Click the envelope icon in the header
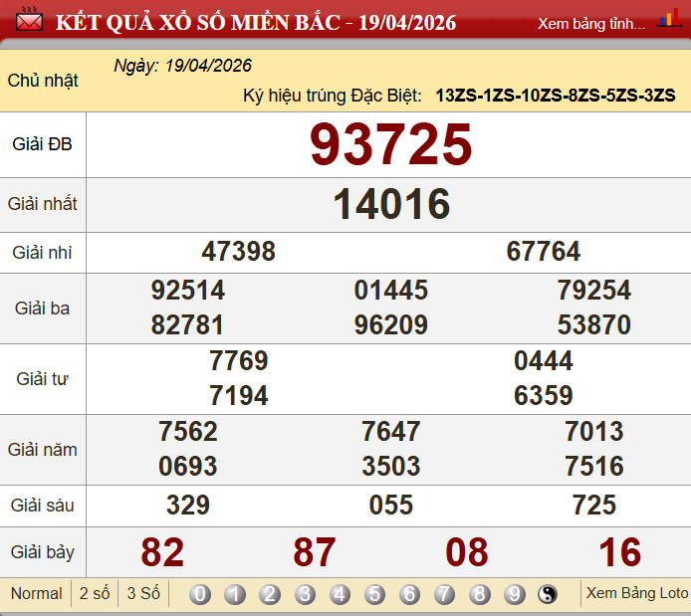691x616 pixels. [x=30, y=21]
